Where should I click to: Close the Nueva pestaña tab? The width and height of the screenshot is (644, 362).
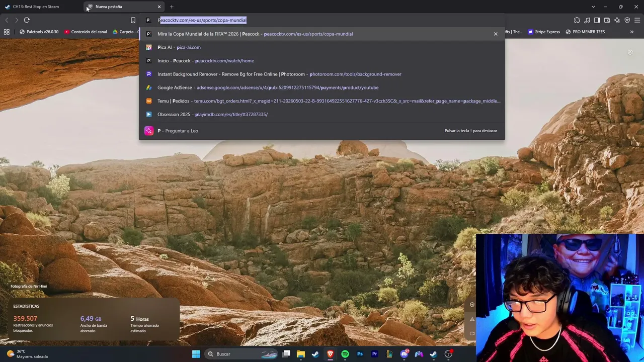tap(159, 7)
